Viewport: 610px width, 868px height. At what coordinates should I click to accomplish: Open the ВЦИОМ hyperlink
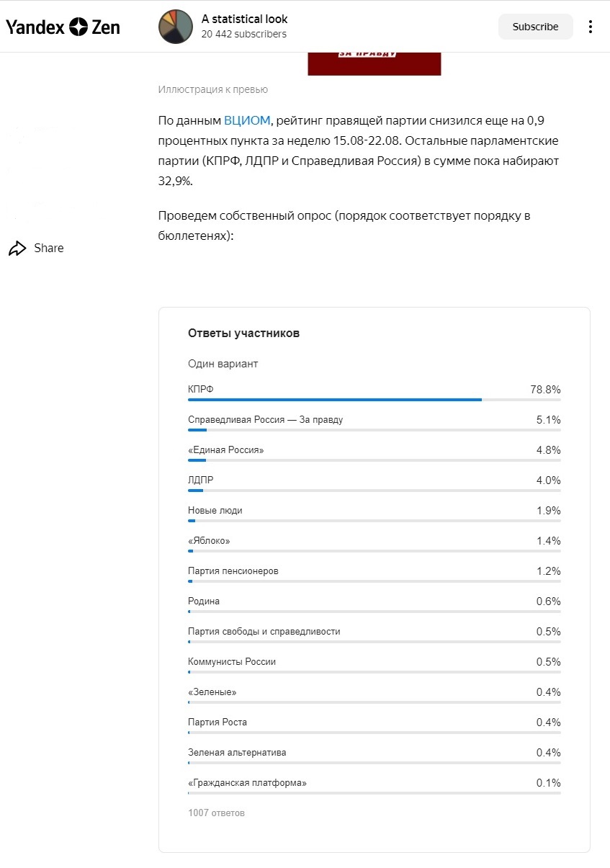coord(247,120)
